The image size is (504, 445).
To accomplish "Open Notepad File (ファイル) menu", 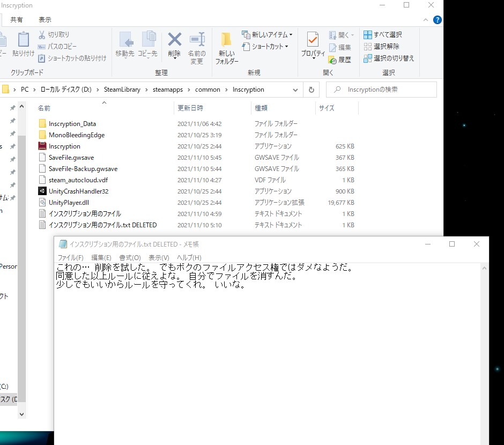I will pyautogui.click(x=70, y=258).
